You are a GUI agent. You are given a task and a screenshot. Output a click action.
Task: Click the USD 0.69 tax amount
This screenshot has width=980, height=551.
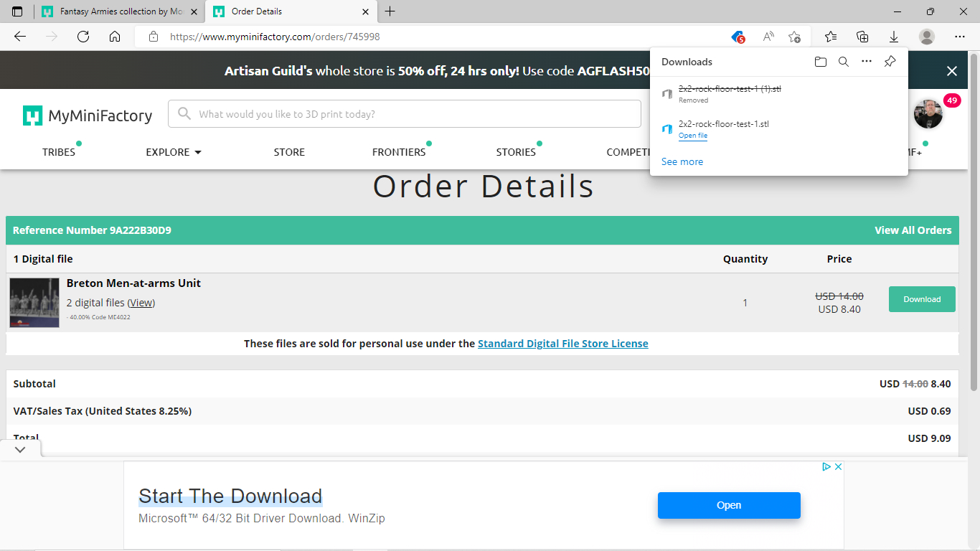[x=929, y=411]
